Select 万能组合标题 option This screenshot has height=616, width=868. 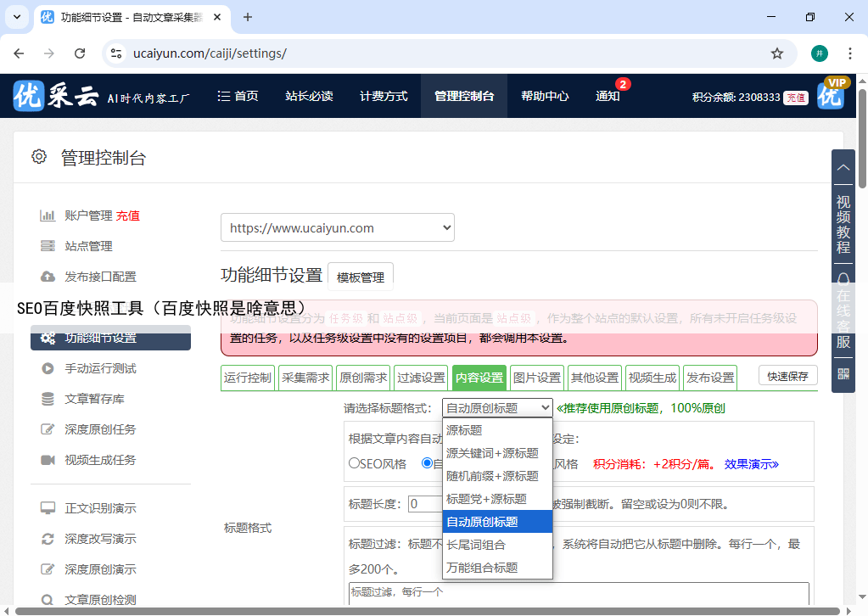coord(482,568)
